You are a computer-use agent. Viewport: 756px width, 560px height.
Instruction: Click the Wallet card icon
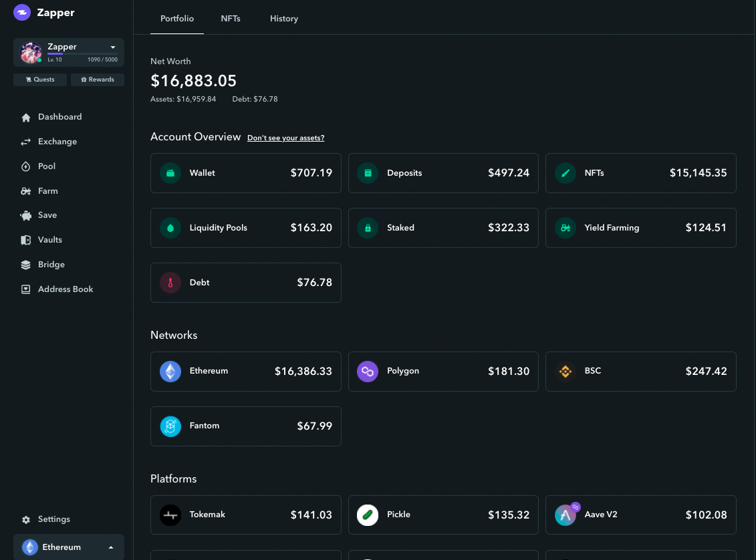170,173
